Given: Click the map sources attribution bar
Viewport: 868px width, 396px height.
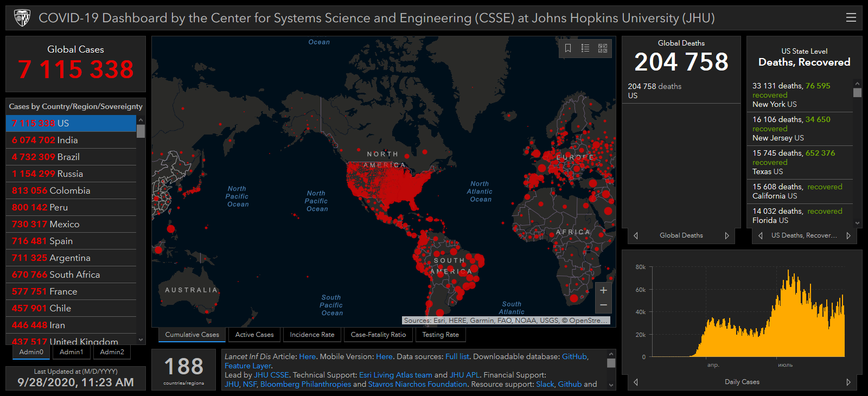Looking at the screenshot, I should click(506, 321).
